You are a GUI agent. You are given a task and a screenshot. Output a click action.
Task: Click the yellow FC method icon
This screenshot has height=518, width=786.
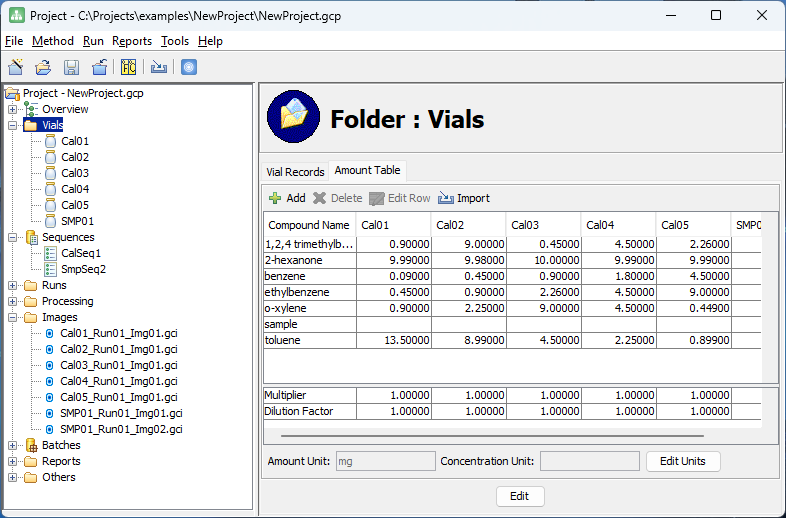[128, 68]
